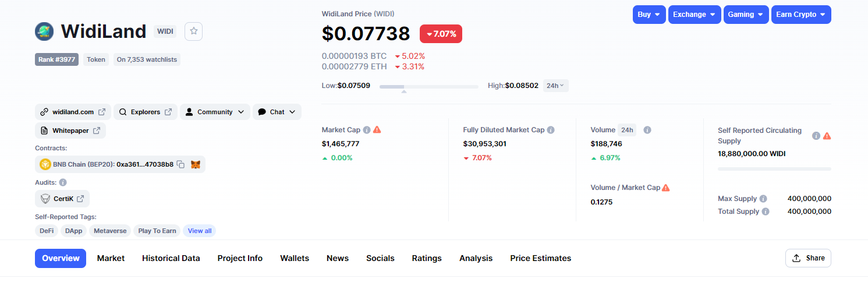868x282 pixels.
Task: Open the Analysis tab
Action: [x=476, y=258]
